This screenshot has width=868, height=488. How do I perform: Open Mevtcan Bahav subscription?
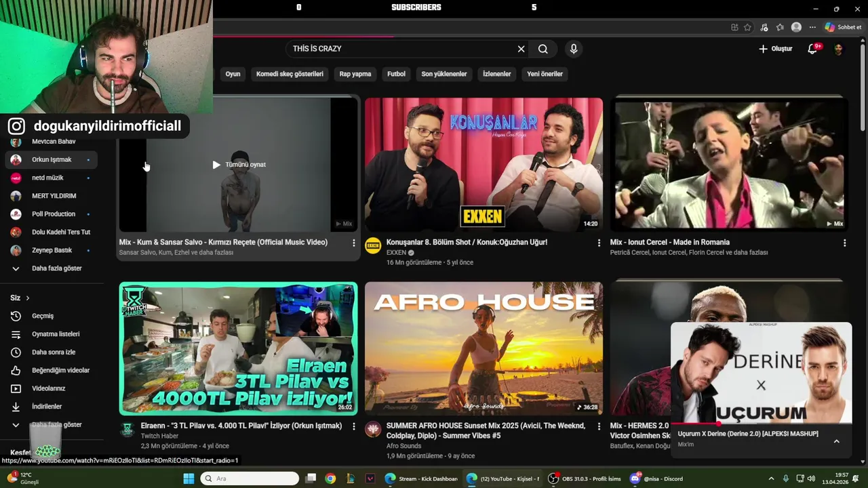click(x=52, y=142)
